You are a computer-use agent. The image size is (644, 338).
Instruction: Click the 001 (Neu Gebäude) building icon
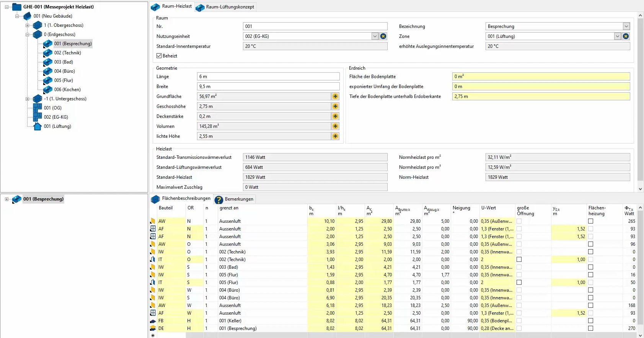click(27, 16)
